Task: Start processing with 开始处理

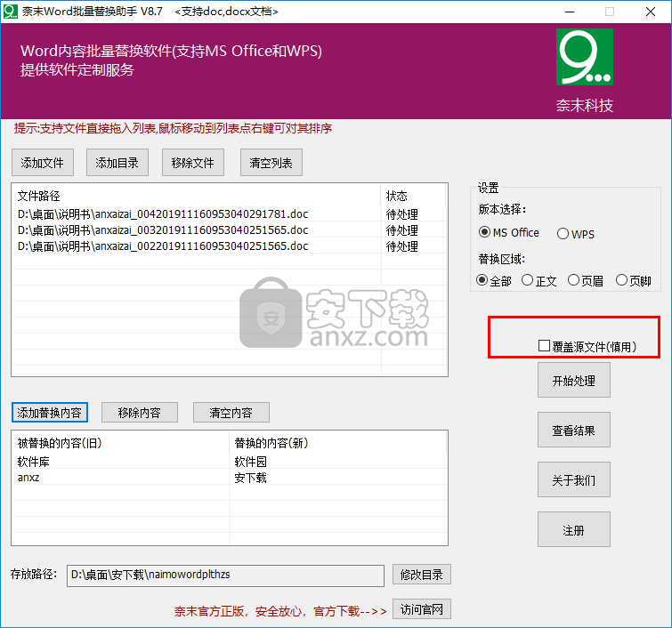Action: [x=574, y=381]
